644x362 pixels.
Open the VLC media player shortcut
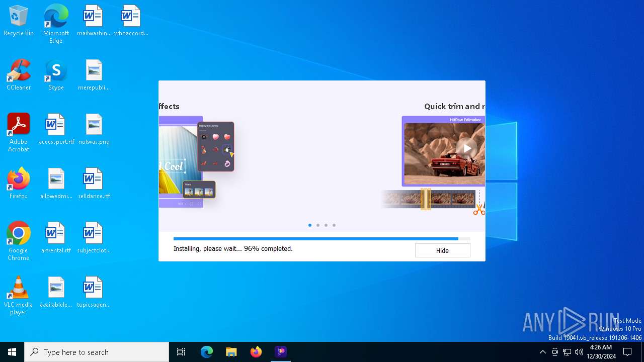19,296
